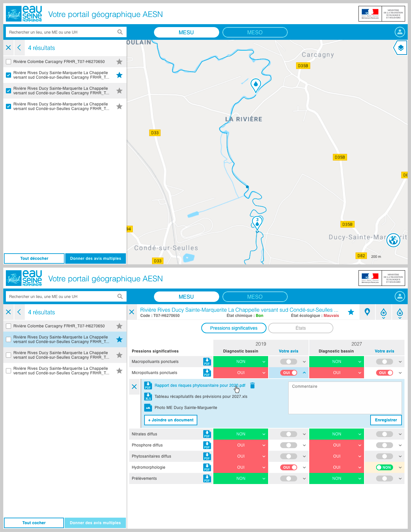Switch to the États tab
The image size is (411, 532).
point(300,328)
